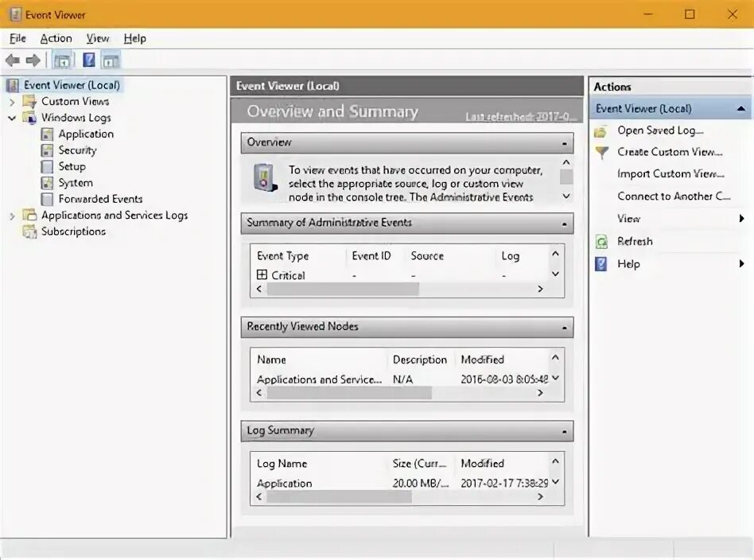Click the green Refresh icon in Actions
The height and width of the screenshot is (560, 754).
click(x=601, y=242)
